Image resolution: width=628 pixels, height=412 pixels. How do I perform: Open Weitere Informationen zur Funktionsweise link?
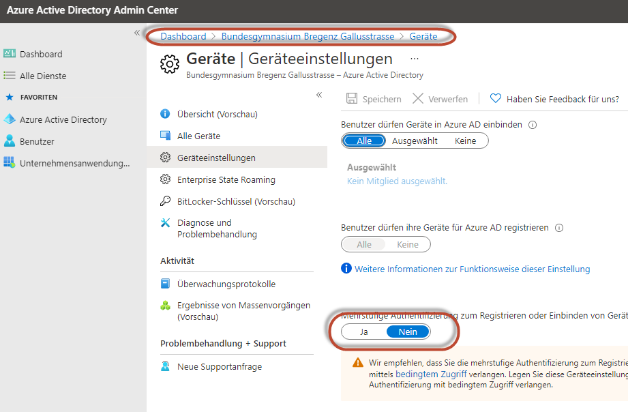pyautogui.click(x=472, y=269)
